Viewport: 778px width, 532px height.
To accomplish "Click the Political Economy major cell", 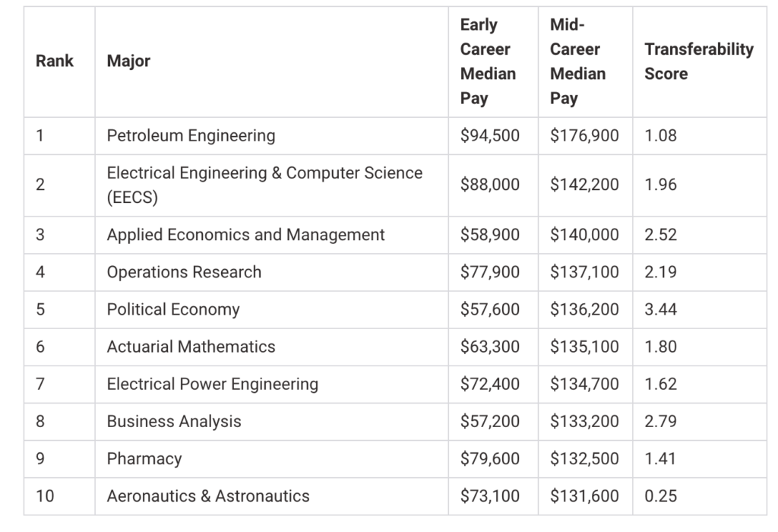I will coord(173,309).
